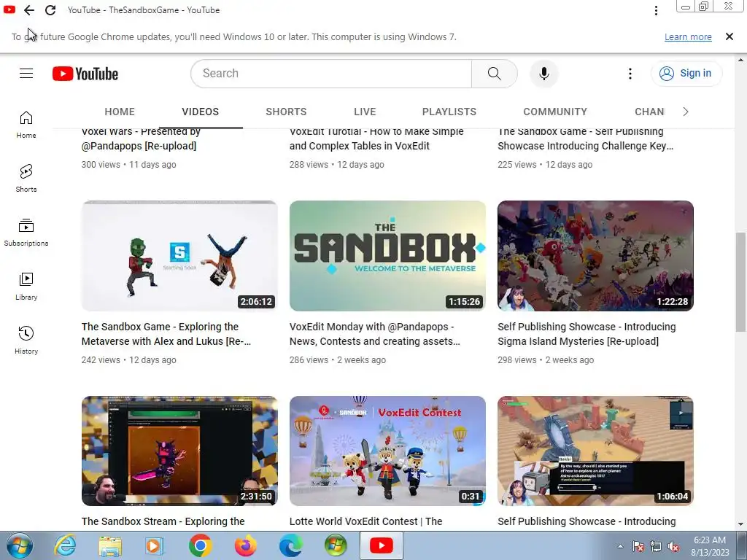The height and width of the screenshot is (560, 747).
Task: Launch Internet Explorer from taskbar
Action: point(65,545)
